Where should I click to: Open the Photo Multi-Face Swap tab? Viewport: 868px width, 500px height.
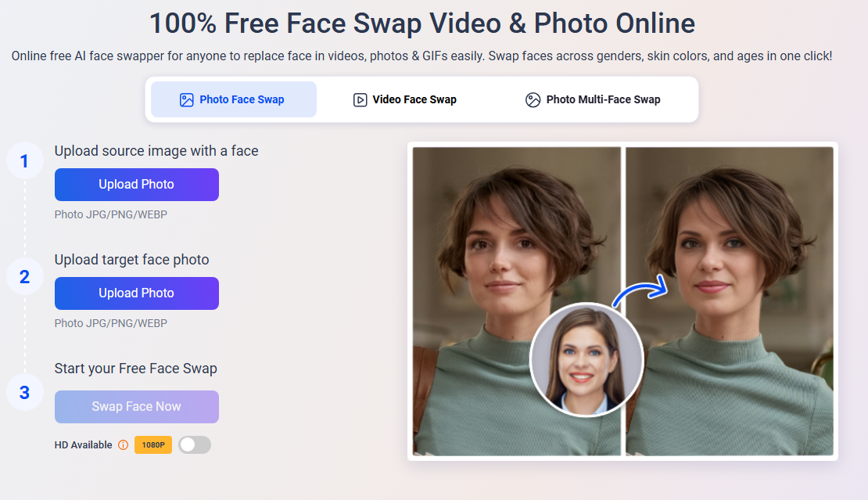(x=592, y=99)
